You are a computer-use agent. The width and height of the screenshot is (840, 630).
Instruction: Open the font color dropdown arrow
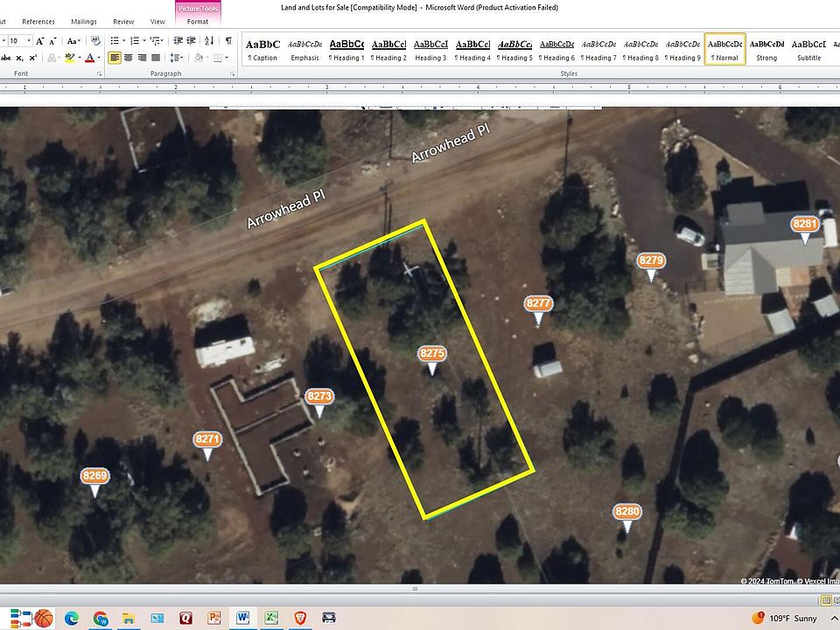[99, 58]
